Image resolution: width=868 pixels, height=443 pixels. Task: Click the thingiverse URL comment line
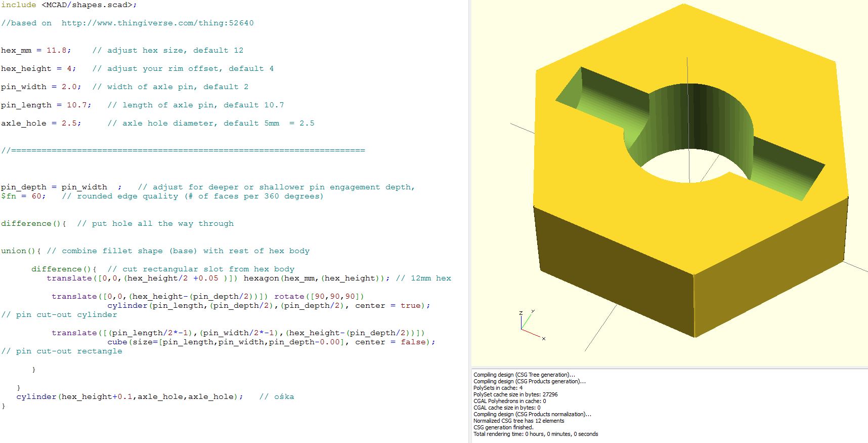point(127,23)
